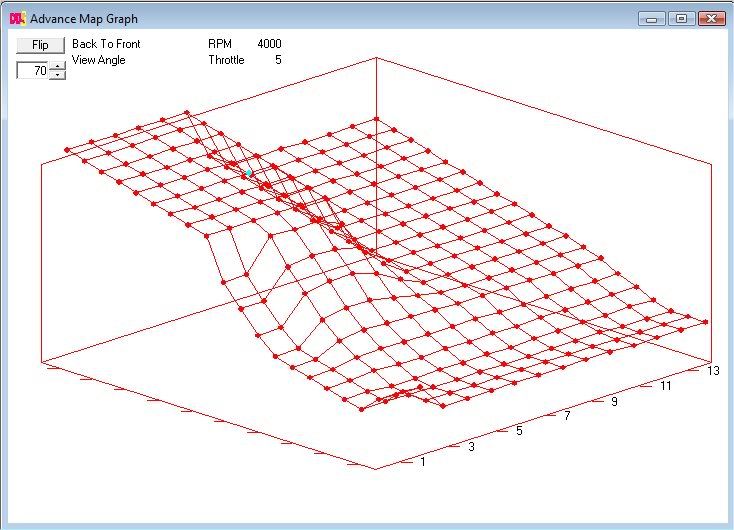Screen dimensions: 734x530
Task: Decrease view angle with the down stepper arrow
Action: pyautogui.click(x=58, y=75)
